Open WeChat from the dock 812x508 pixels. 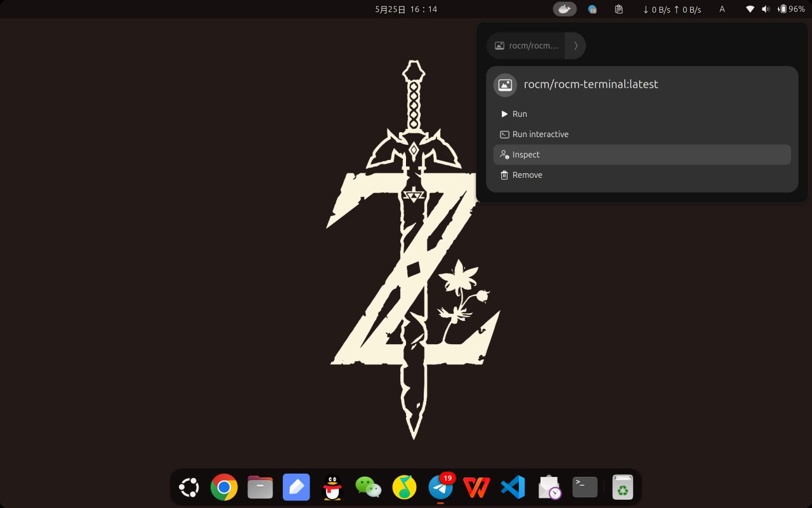click(x=369, y=488)
